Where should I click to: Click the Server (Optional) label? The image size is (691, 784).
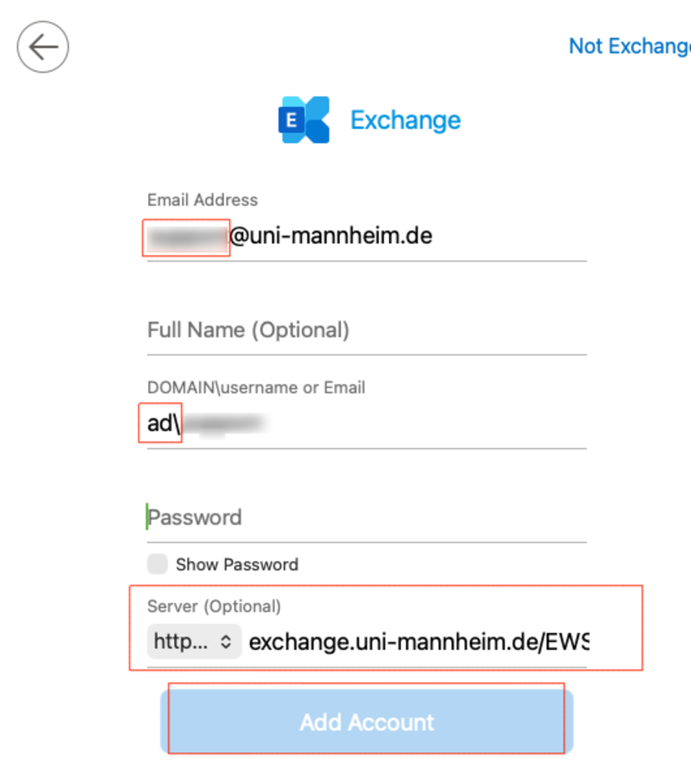214,606
